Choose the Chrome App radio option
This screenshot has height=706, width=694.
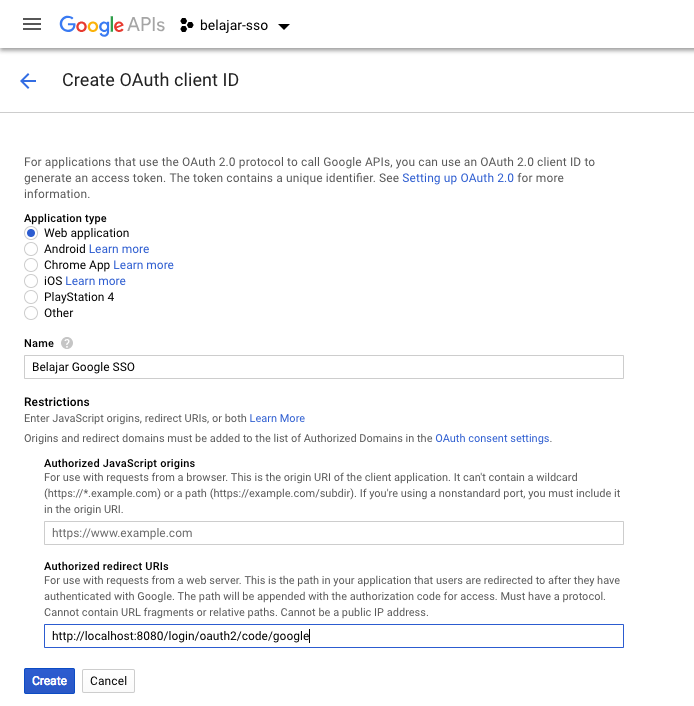(x=31, y=265)
